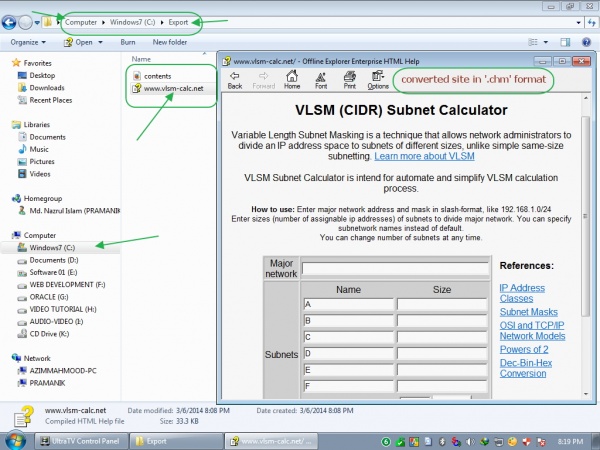The height and width of the screenshot is (450, 600).
Task: Click the Major network input field
Action: pos(395,268)
